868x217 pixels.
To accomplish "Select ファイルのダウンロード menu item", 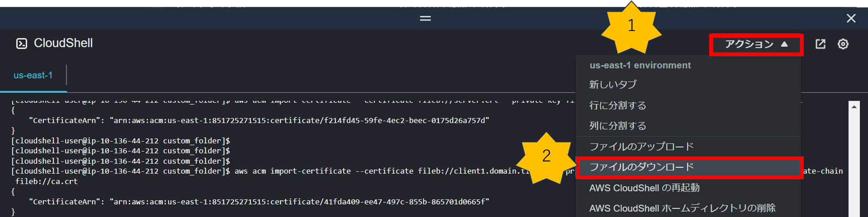I will coord(689,167).
